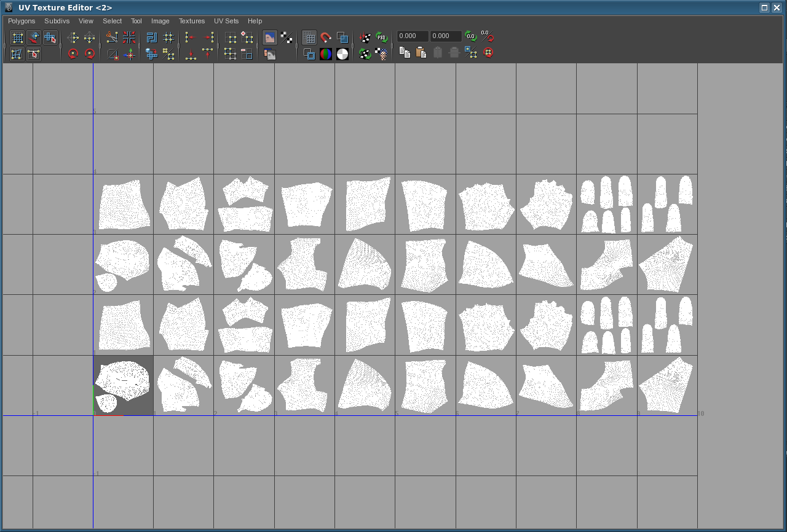The height and width of the screenshot is (532, 787).
Task: Click the falling checker with red arrows icon
Action: (365, 37)
